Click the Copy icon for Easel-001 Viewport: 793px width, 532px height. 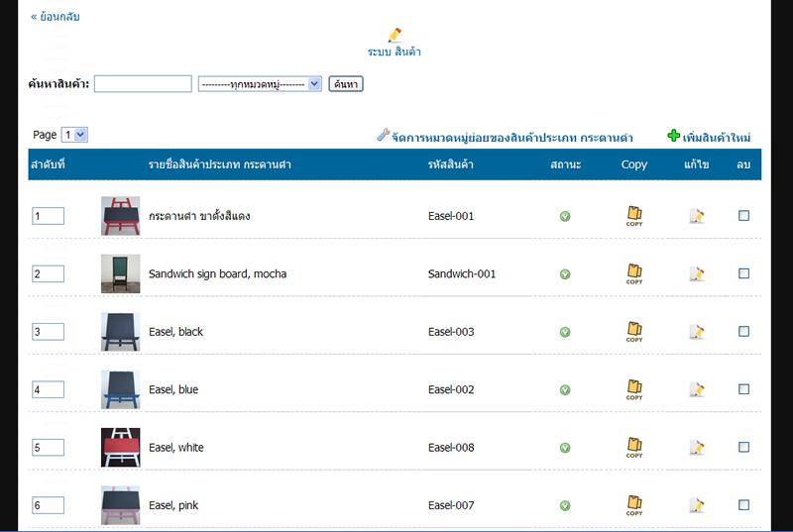(x=634, y=216)
